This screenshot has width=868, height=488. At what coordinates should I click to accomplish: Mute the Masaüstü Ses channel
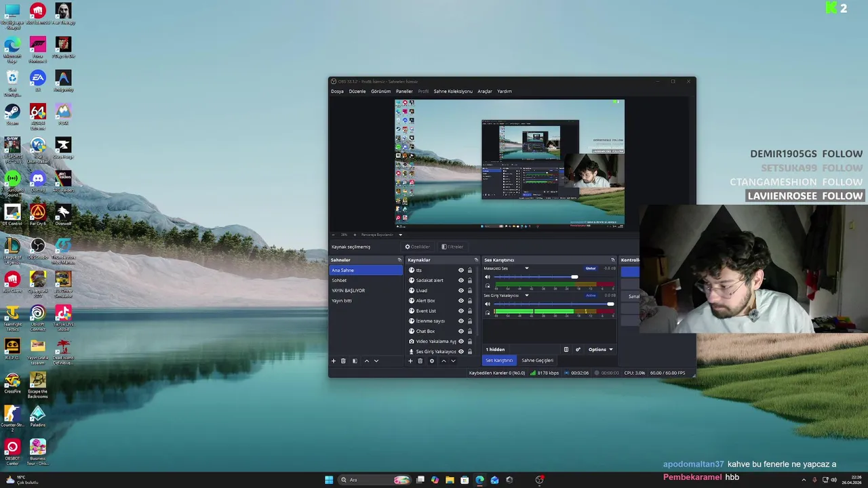click(x=487, y=277)
